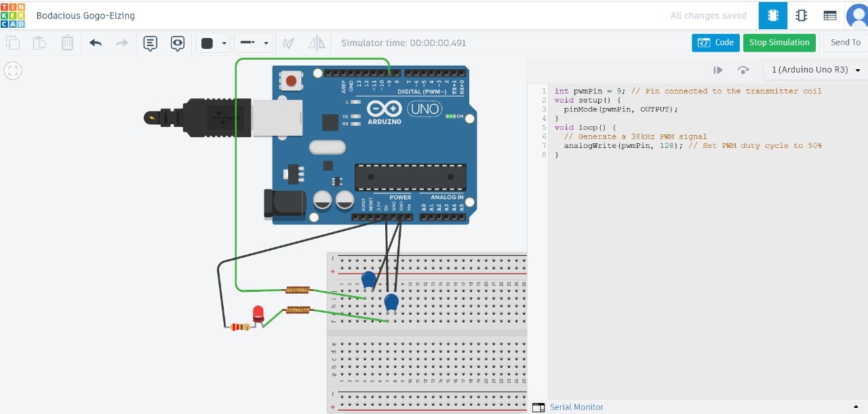Undo the last action

pos(96,43)
